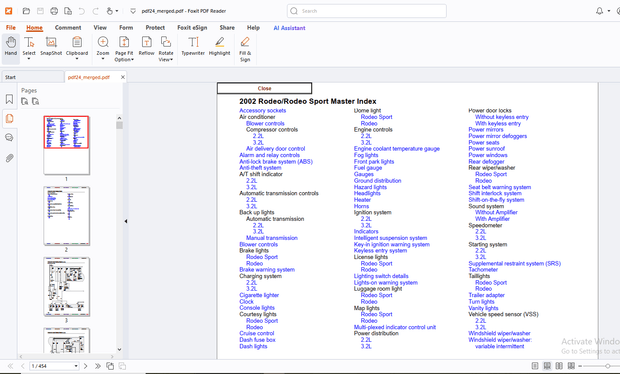The width and height of the screenshot is (620, 374).
Task: Switch to continuous facing view mode
Action: click(x=571, y=366)
